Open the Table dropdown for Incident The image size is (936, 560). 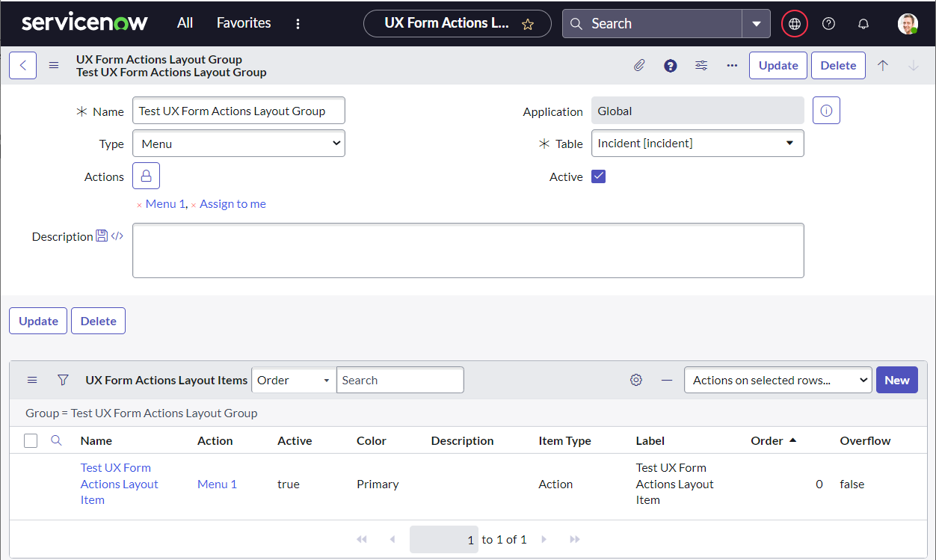click(698, 143)
